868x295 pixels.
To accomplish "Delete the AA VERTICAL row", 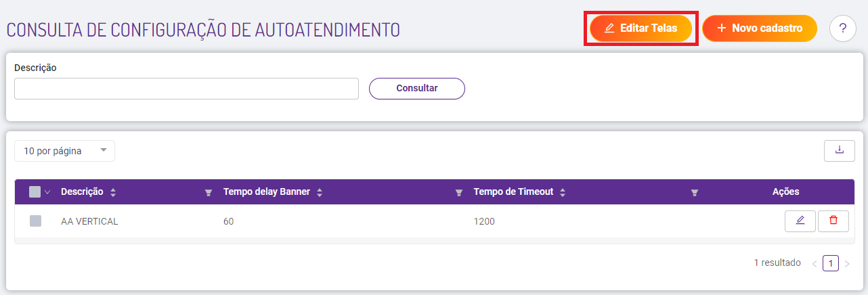I will pyautogui.click(x=833, y=221).
